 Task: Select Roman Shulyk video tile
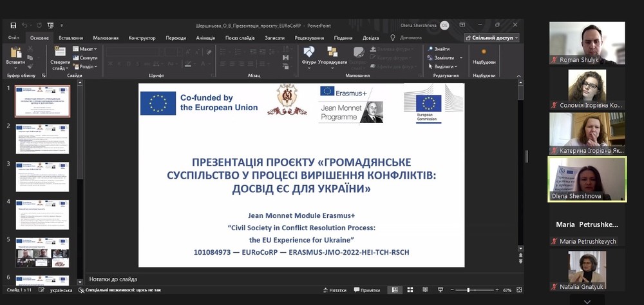[587, 43]
